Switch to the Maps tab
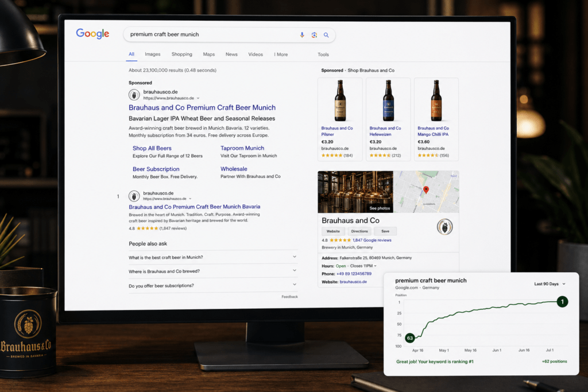588x392 pixels. point(209,55)
